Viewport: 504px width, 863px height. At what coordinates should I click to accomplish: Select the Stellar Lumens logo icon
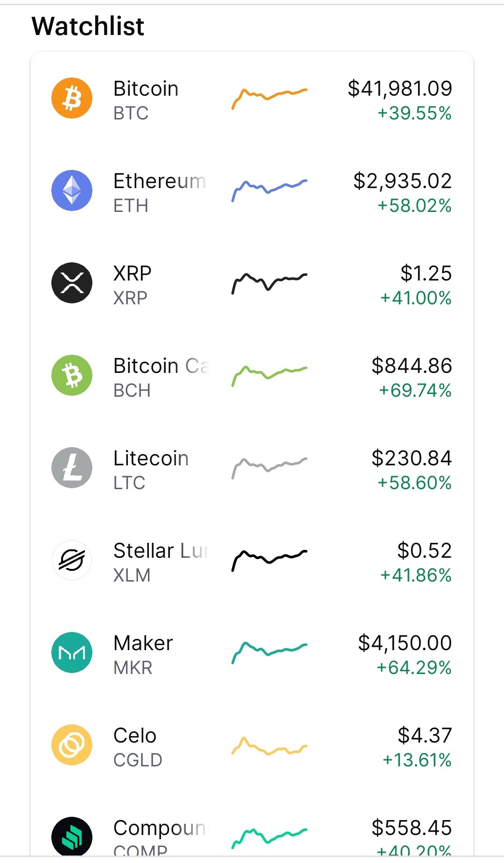72,560
